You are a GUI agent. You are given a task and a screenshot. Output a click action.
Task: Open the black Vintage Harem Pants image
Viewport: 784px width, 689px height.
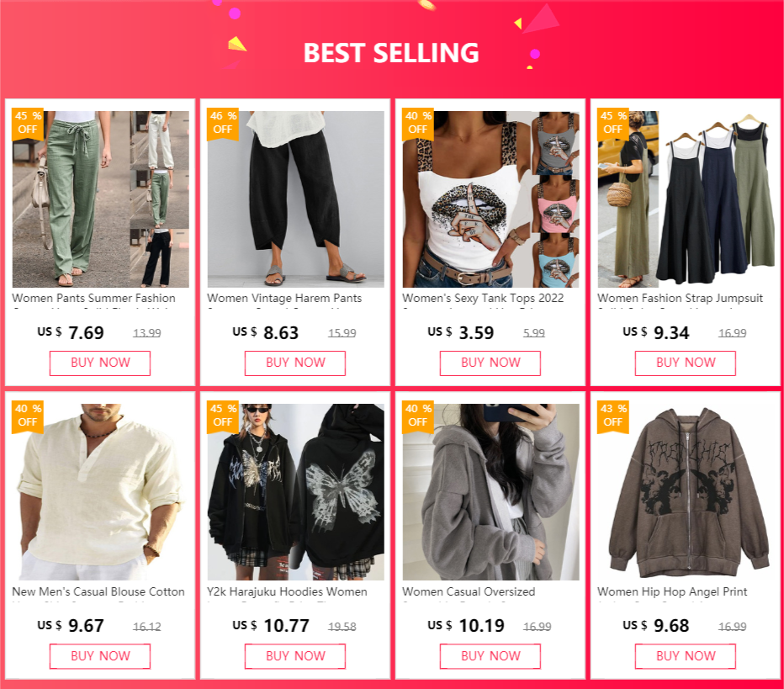click(295, 199)
